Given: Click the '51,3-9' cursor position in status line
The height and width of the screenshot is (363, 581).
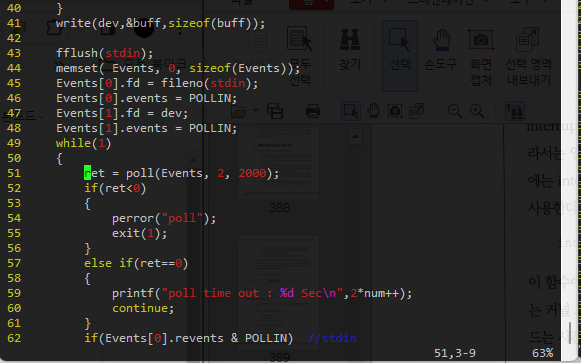Looking at the screenshot, I should point(455,353).
